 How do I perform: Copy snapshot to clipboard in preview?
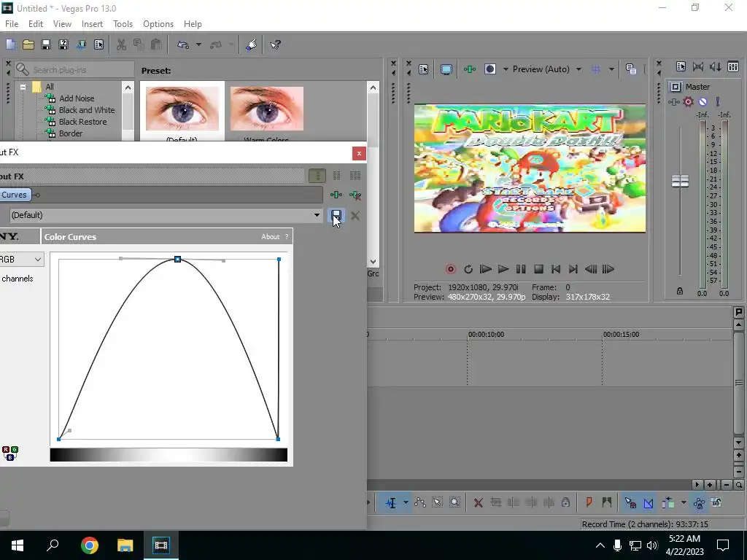[x=631, y=69]
